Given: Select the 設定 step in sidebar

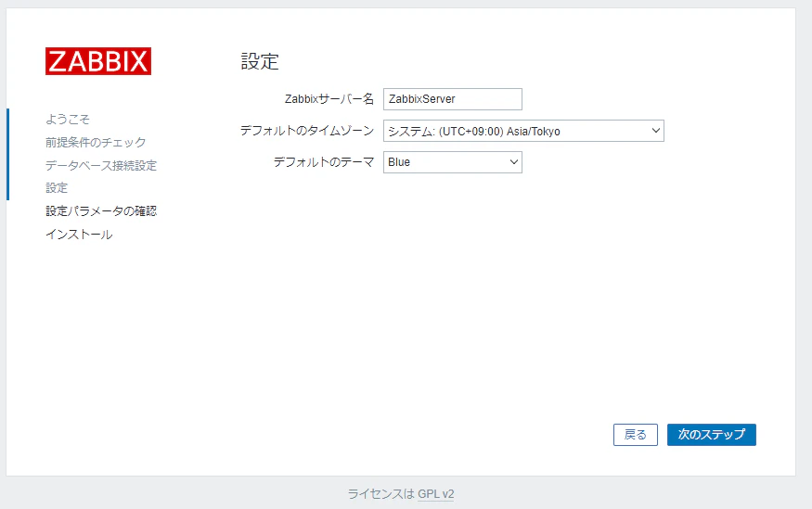Looking at the screenshot, I should point(57,188).
